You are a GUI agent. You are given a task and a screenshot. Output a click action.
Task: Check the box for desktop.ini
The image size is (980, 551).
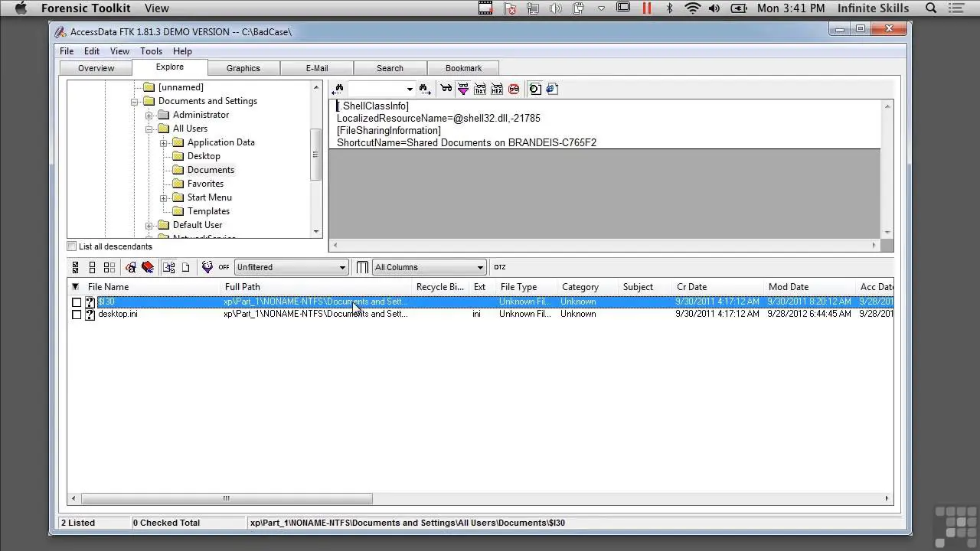pos(77,315)
